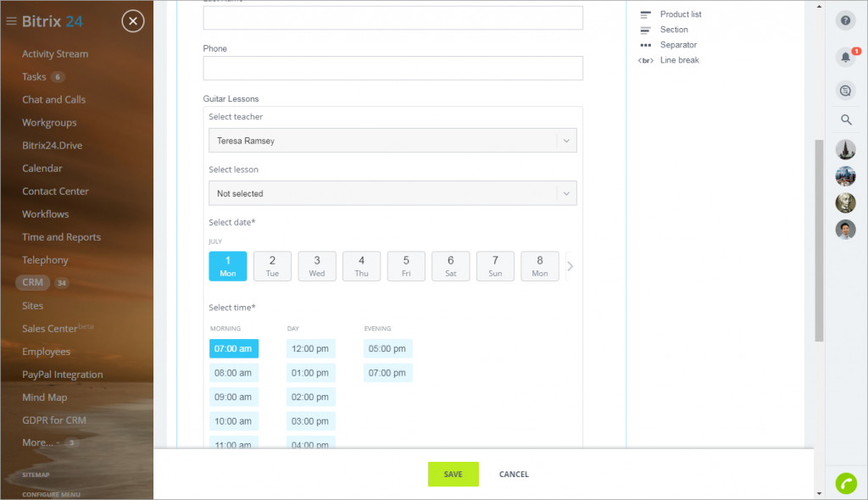Image resolution: width=868 pixels, height=500 pixels.
Task: Start a call with green phone button
Action: coord(846,483)
